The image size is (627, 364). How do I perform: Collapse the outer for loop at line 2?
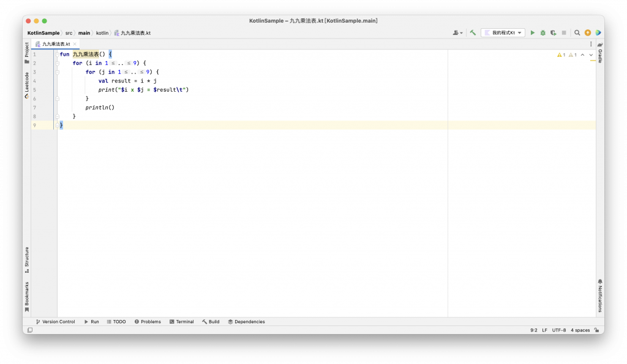57,63
